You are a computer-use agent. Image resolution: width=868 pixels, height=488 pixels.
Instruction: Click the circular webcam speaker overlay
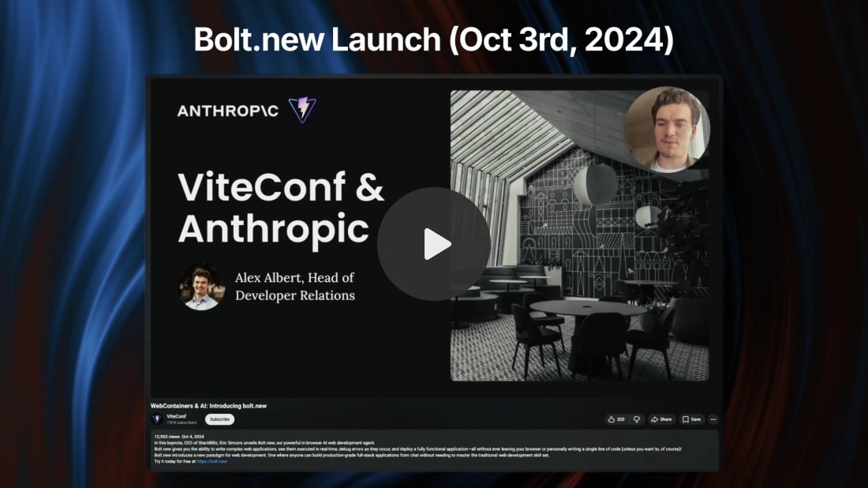click(x=667, y=129)
